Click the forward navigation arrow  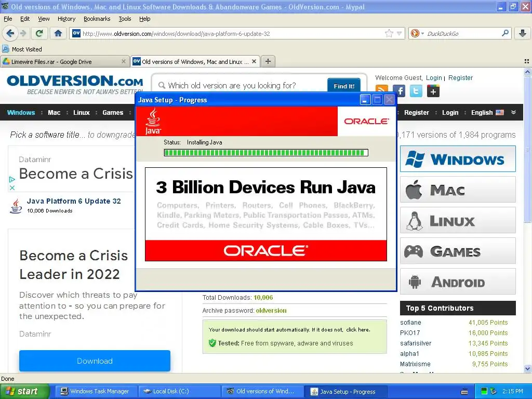(23, 33)
